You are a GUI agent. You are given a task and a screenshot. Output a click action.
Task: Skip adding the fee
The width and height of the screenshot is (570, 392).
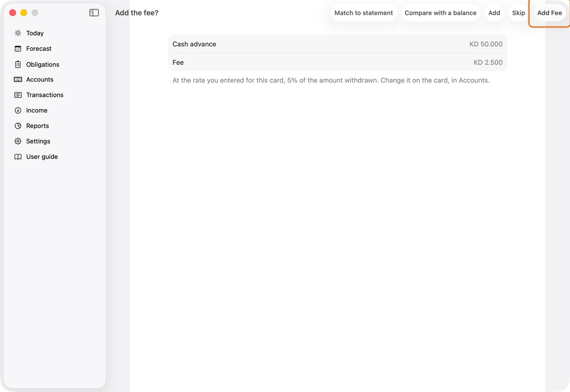tap(518, 13)
